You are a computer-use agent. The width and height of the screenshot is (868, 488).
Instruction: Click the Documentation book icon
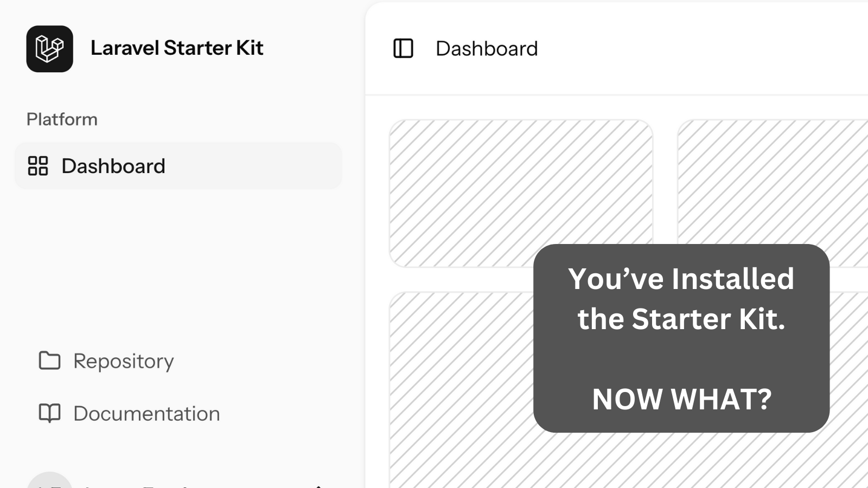click(49, 413)
